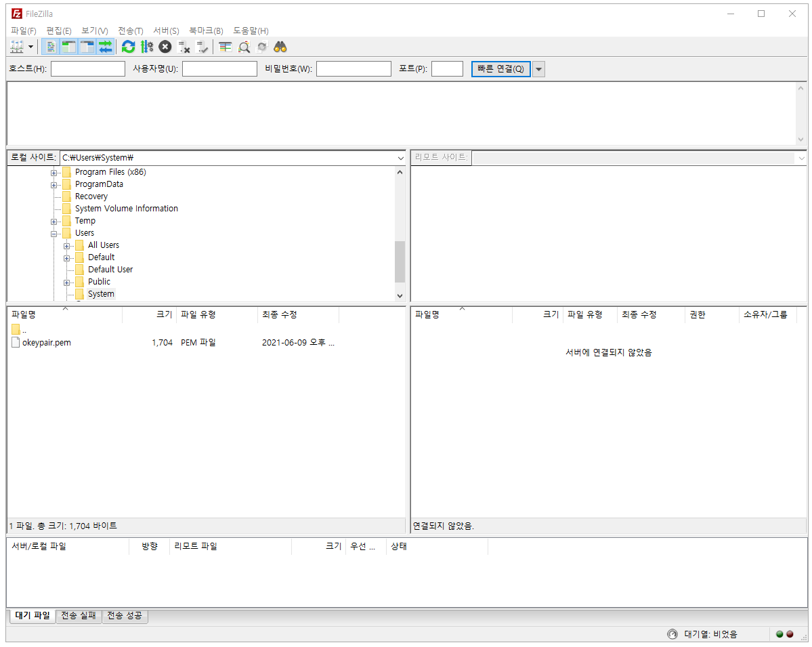Cancel the current operation
Screen dimensions: 812x647
tap(165, 47)
